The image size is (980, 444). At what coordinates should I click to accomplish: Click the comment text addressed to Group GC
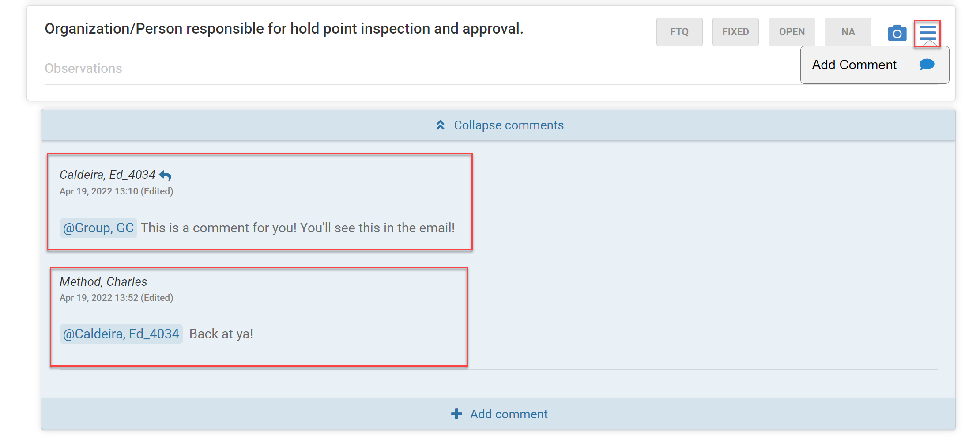(298, 228)
